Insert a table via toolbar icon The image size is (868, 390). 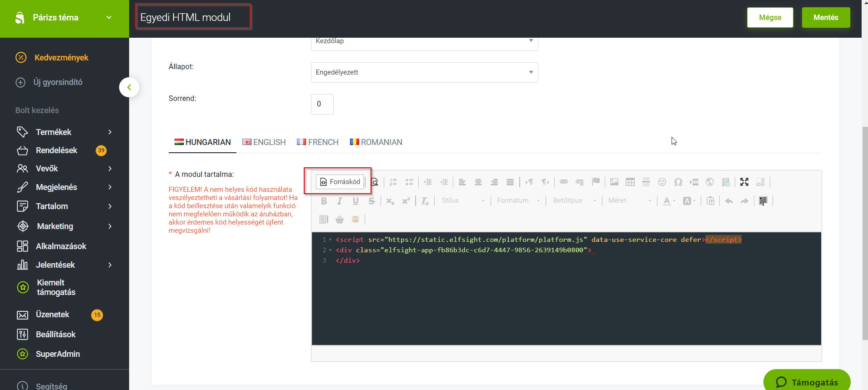point(630,182)
